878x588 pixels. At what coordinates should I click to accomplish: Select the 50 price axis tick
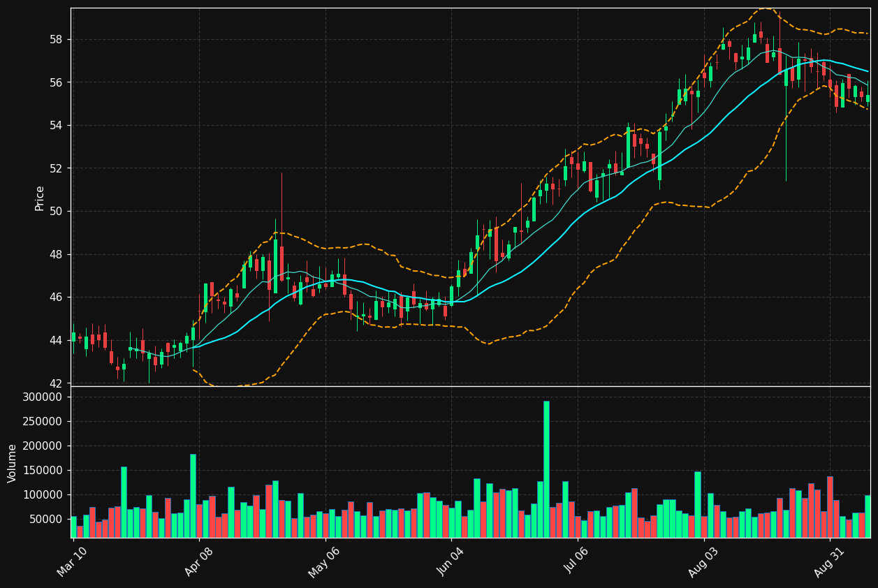point(56,212)
